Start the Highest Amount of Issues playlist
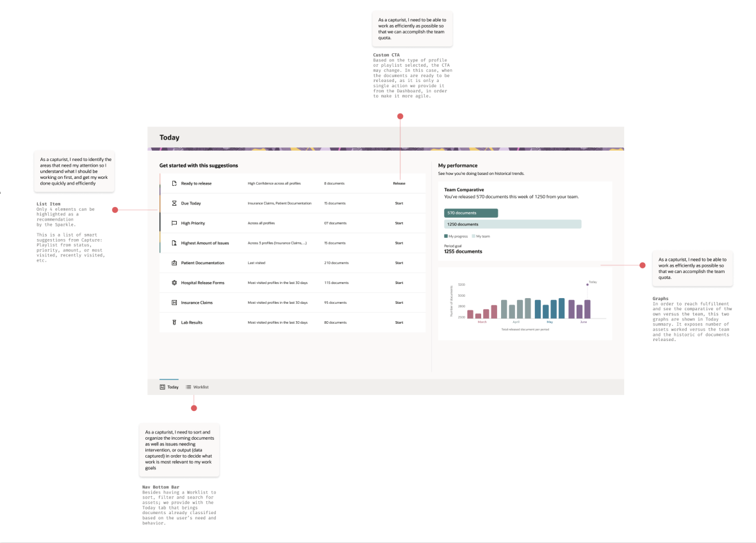756x543 pixels. [x=399, y=243]
